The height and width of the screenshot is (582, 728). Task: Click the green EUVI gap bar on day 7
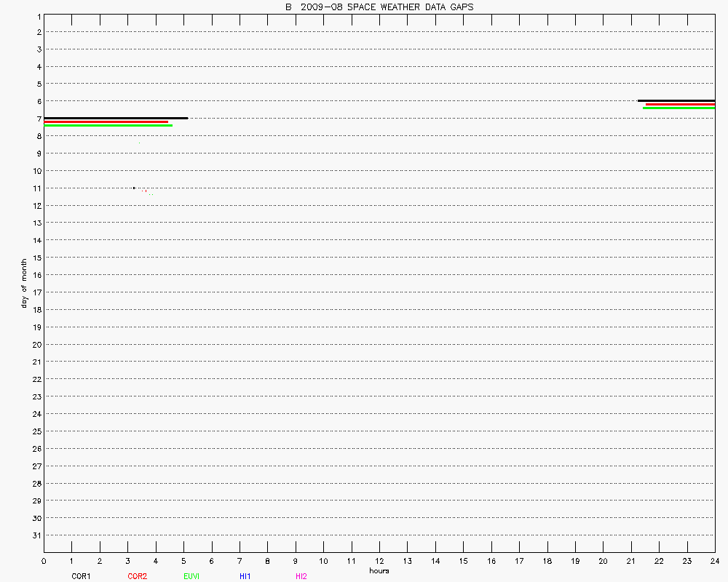pyautogui.click(x=108, y=126)
